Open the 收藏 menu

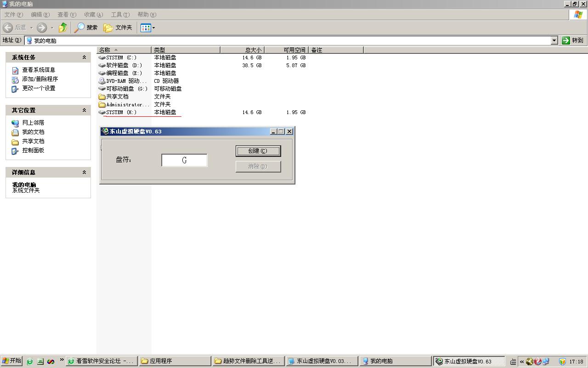[93, 15]
